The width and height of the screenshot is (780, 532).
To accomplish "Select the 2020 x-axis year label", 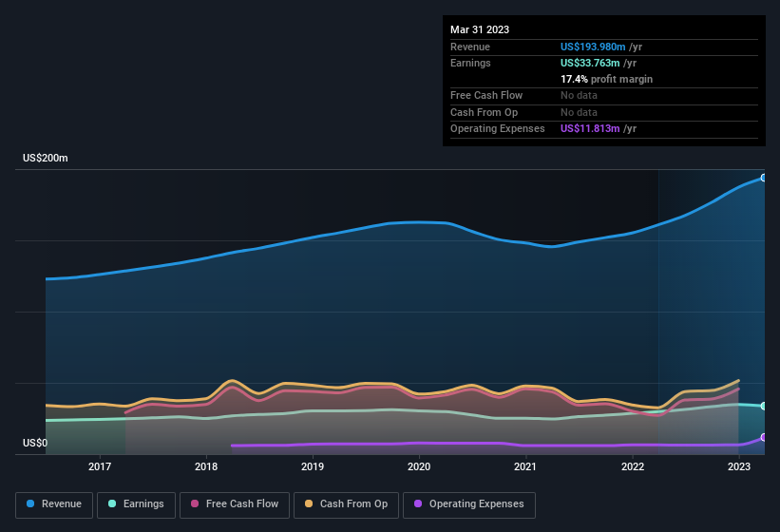I will pos(419,466).
